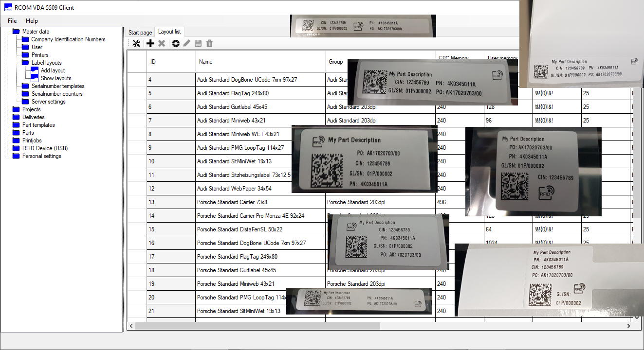
Task: Click ID cell with value 13
Action: [x=171, y=202]
